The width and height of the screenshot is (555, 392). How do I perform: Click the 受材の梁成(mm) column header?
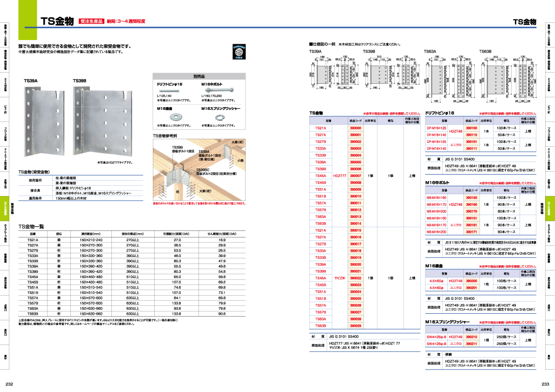pos(133,234)
